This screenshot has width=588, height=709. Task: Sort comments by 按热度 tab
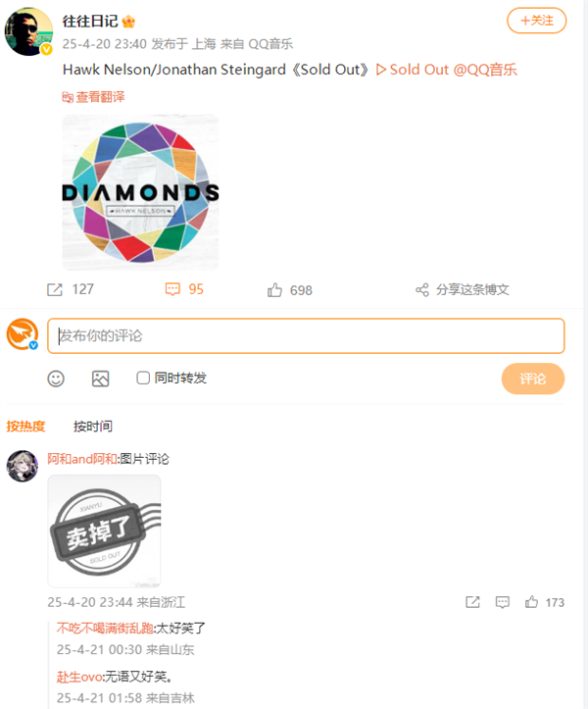[x=25, y=426]
